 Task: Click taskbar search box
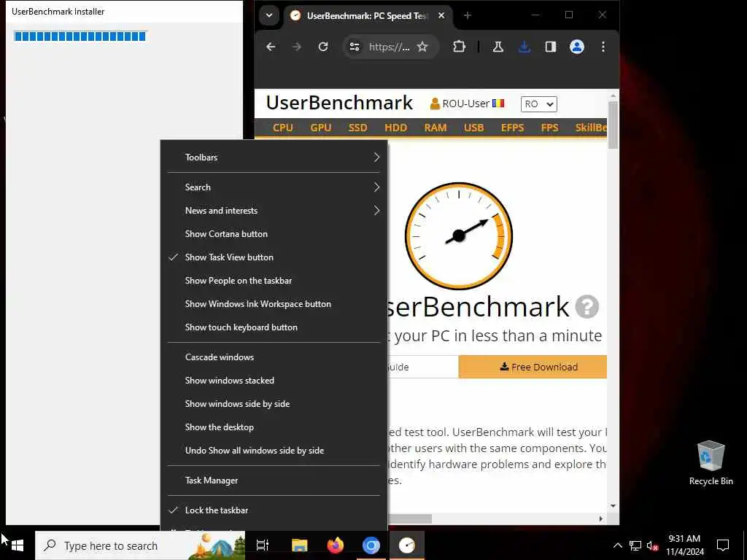pyautogui.click(x=140, y=545)
